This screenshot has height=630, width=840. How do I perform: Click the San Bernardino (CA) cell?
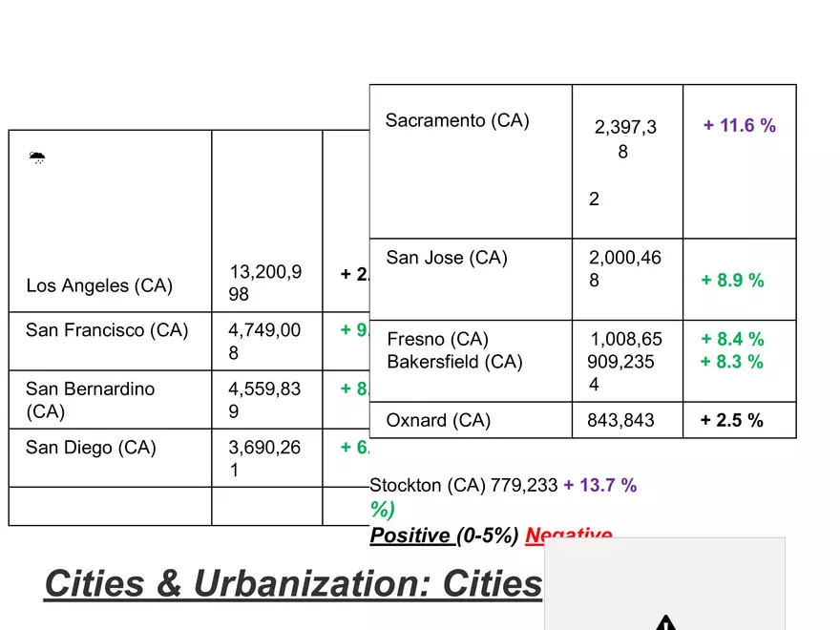(111, 400)
